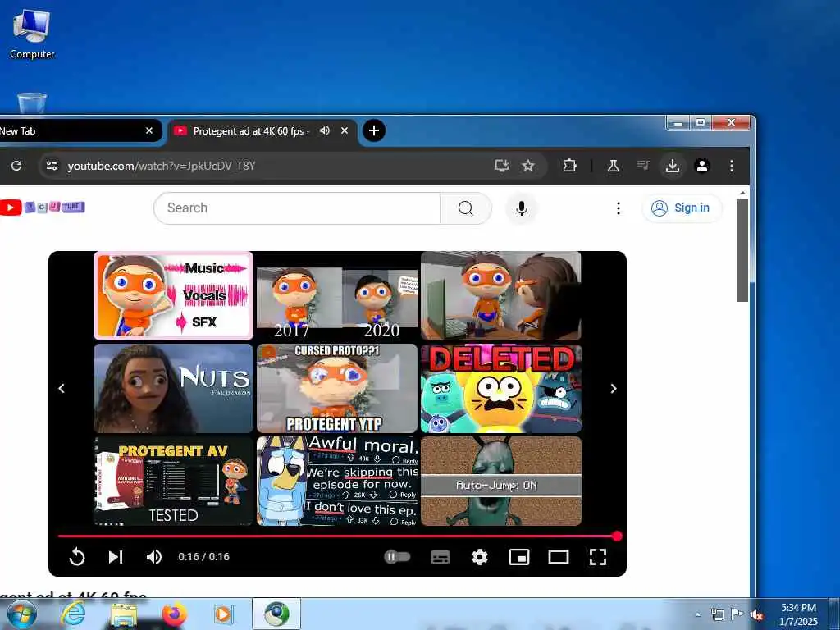The image size is (840, 630).
Task: Open Chrome's three-dot menu
Action: pyautogui.click(x=731, y=166)
